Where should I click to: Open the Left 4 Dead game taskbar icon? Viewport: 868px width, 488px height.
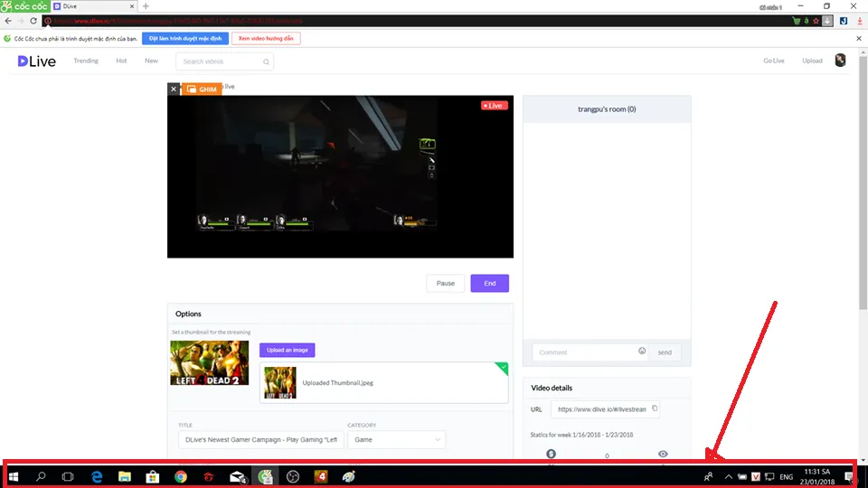[320, 476]
